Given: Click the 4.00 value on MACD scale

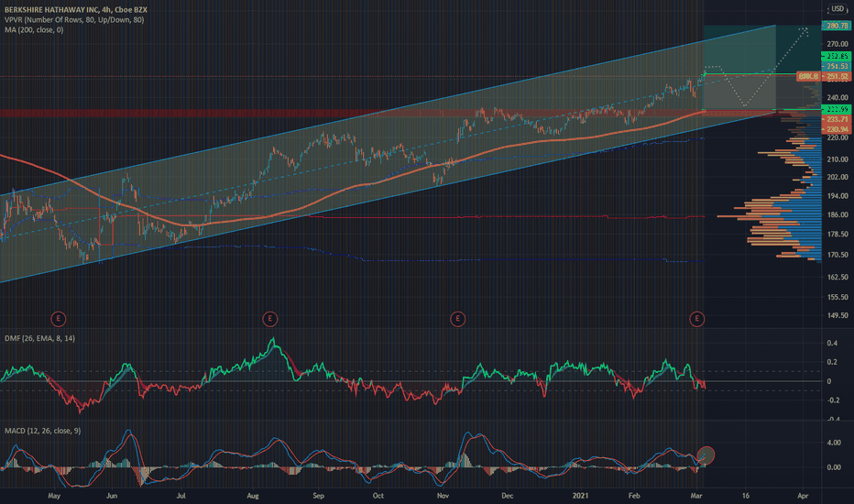Looking at the screenshot, I should point(833,443).
